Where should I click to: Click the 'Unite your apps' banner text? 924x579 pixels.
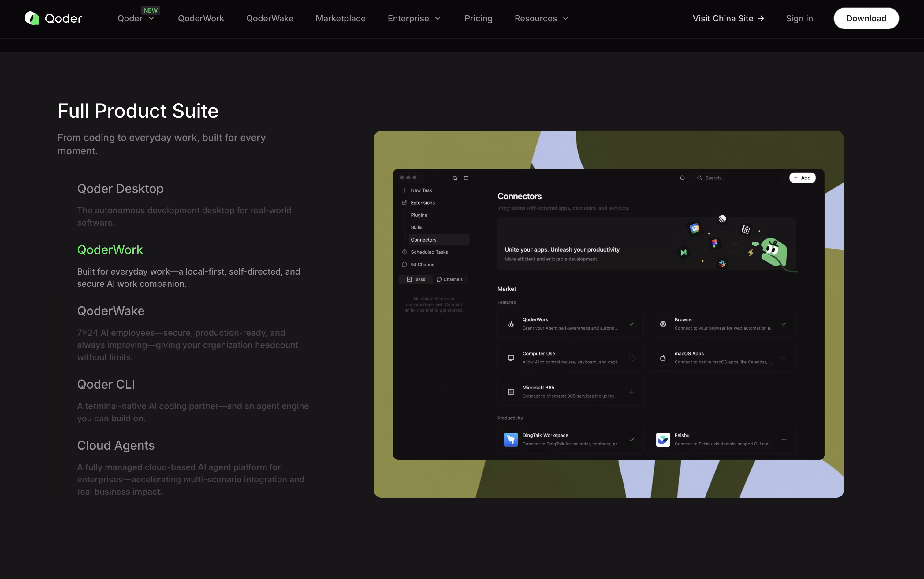(562, 250)
